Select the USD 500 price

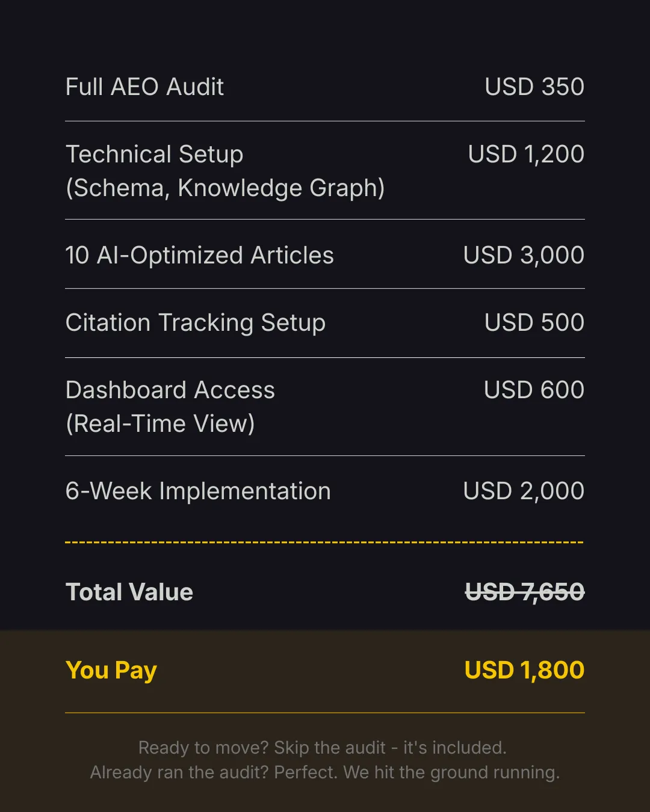534,323
